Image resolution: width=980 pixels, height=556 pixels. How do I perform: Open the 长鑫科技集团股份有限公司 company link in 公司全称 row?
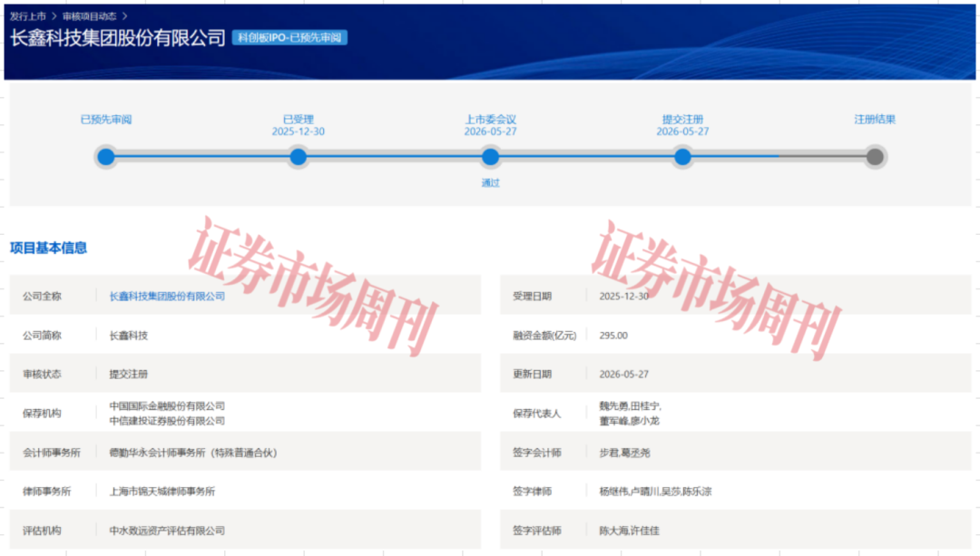tap(167, 296)
